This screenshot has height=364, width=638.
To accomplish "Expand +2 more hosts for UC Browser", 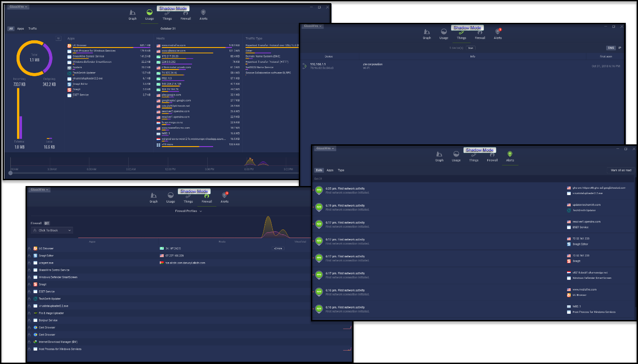I will pos(278,248).
